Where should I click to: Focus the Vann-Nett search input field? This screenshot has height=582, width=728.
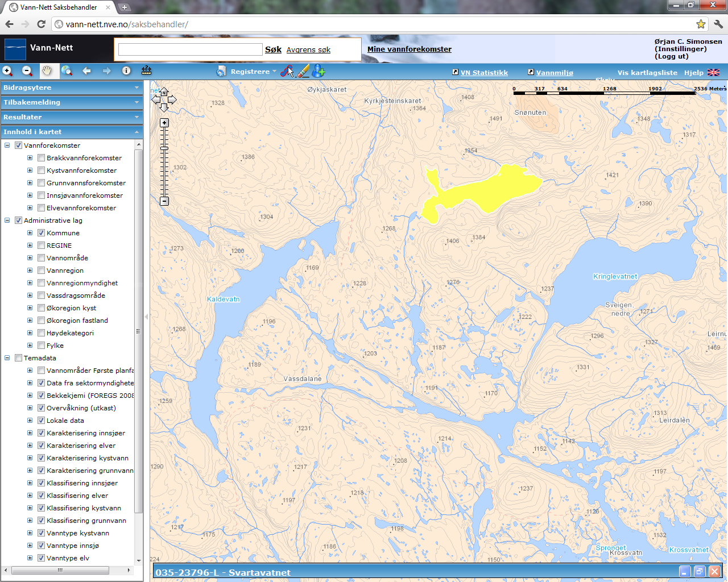click(190, 49)
